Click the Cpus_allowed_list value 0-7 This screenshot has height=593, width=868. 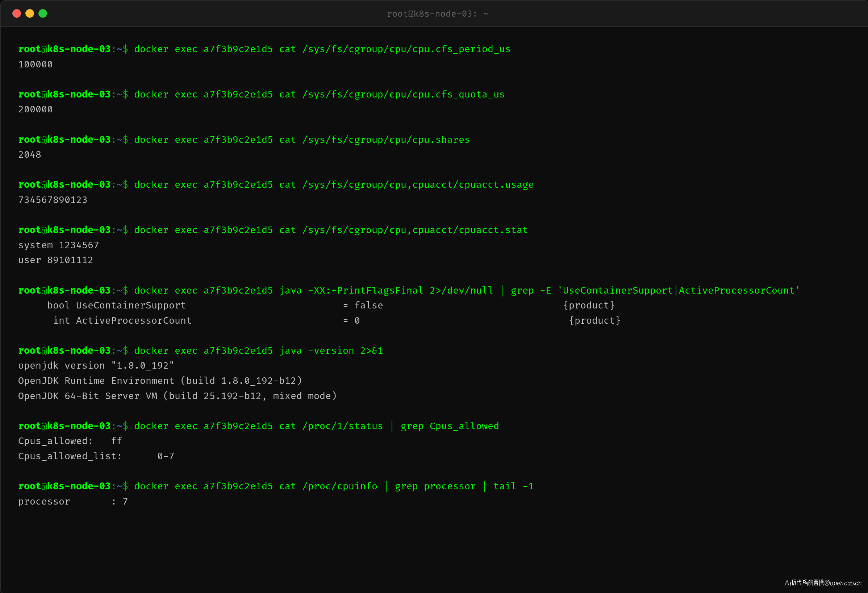point(166,456)
